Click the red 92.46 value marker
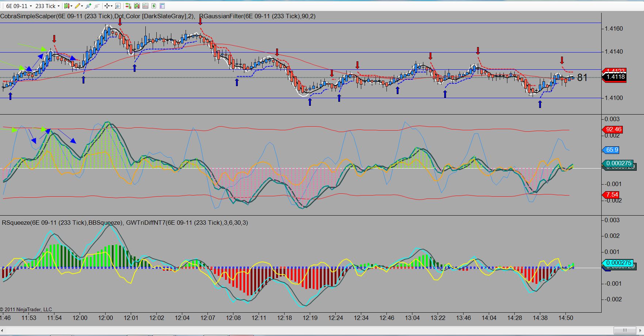The width and height of the screenshot is (644, 336). click(612, 130)
